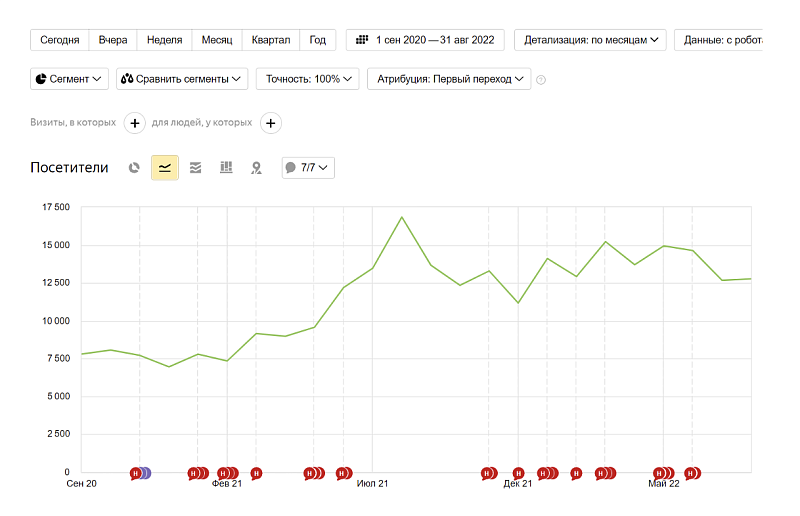Switch to pie chart view

click(134, 168)
